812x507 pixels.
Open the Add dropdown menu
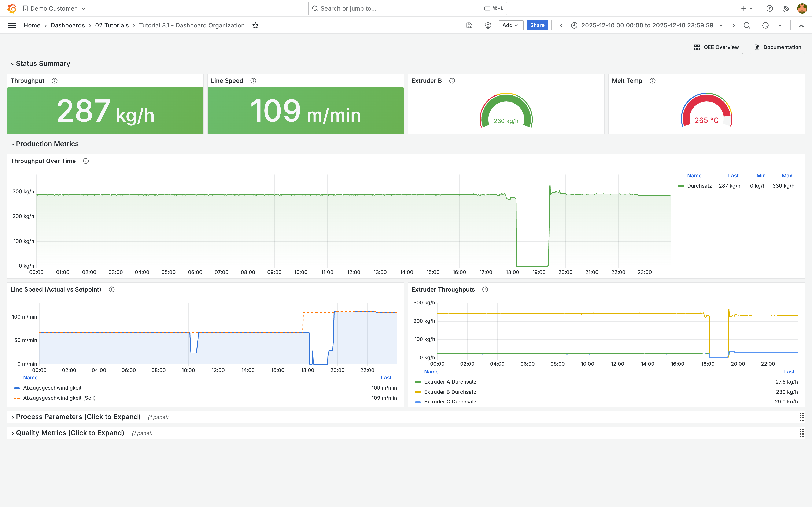point(511,26)
